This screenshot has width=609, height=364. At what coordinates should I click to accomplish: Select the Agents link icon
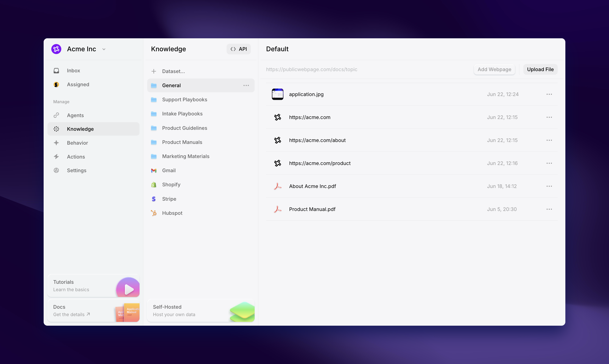click(x=56, y=115)
